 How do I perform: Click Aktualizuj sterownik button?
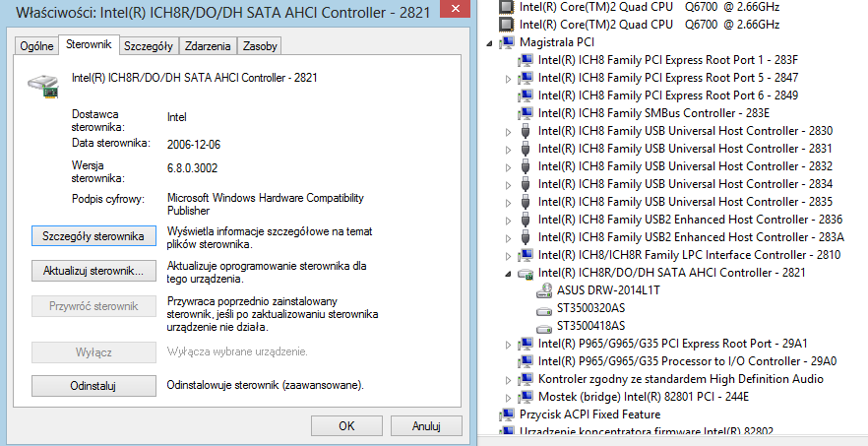93,271
